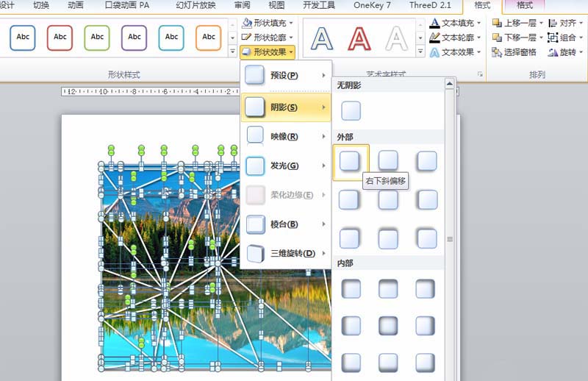
Task: Open the 形状填充 dropdown
Action: point(268,23)
